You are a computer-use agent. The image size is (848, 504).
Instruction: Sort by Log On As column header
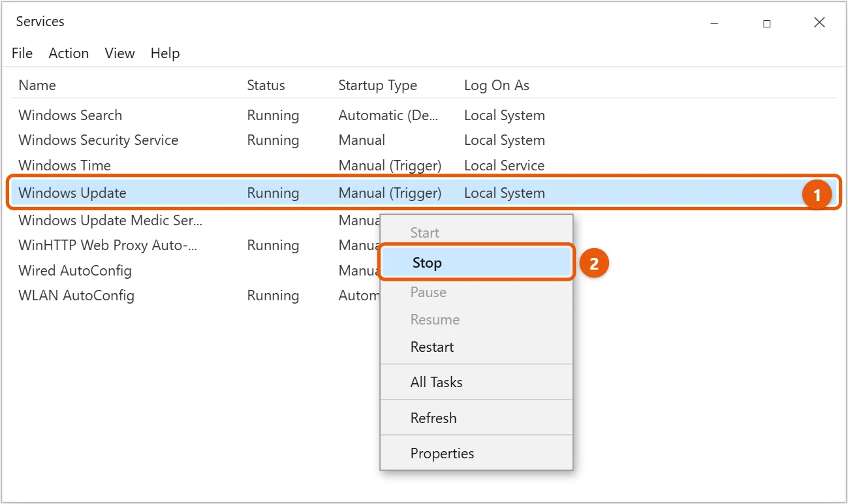pyautogui.click(x=497, y=86)
